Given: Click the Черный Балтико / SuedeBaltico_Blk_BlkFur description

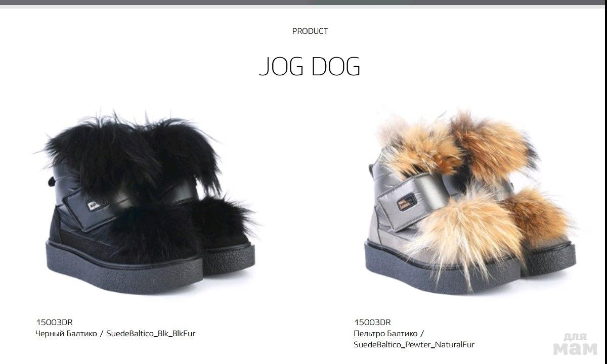Looking at the screenshot, I should point(115,334).
